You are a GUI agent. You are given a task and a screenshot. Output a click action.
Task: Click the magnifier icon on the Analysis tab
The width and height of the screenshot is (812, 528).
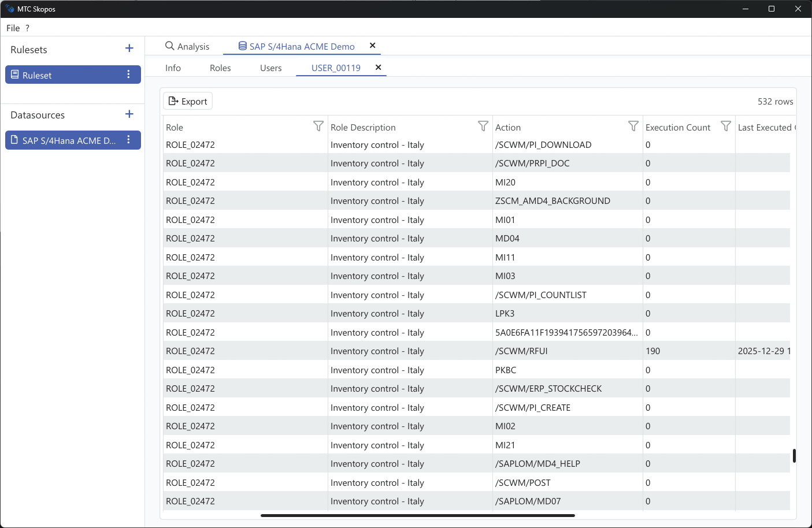[x=169, y=46]
